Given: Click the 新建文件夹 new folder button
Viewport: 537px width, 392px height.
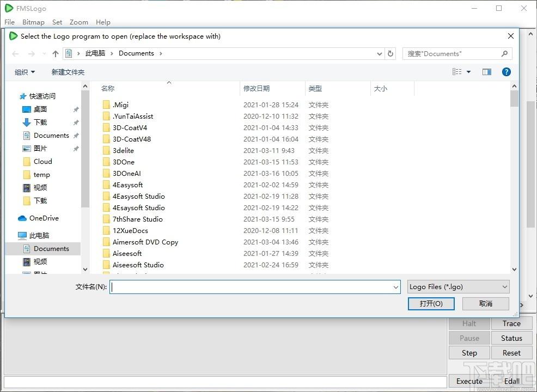Looking at the screenshot, I should tap(68, 72).
